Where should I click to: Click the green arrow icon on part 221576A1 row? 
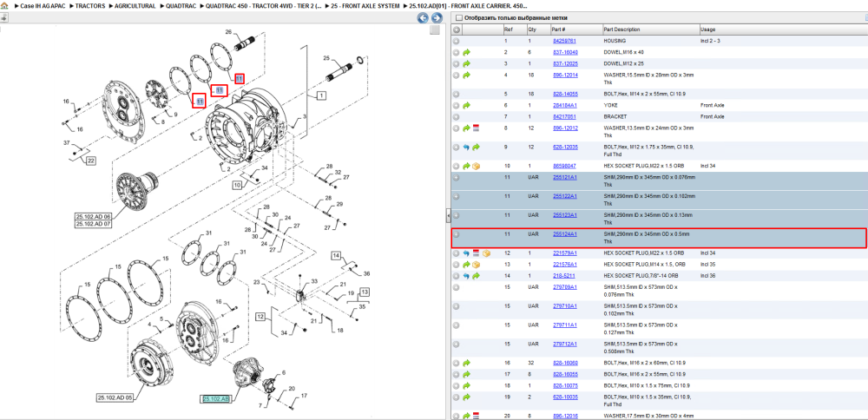[x=466, y=265]
